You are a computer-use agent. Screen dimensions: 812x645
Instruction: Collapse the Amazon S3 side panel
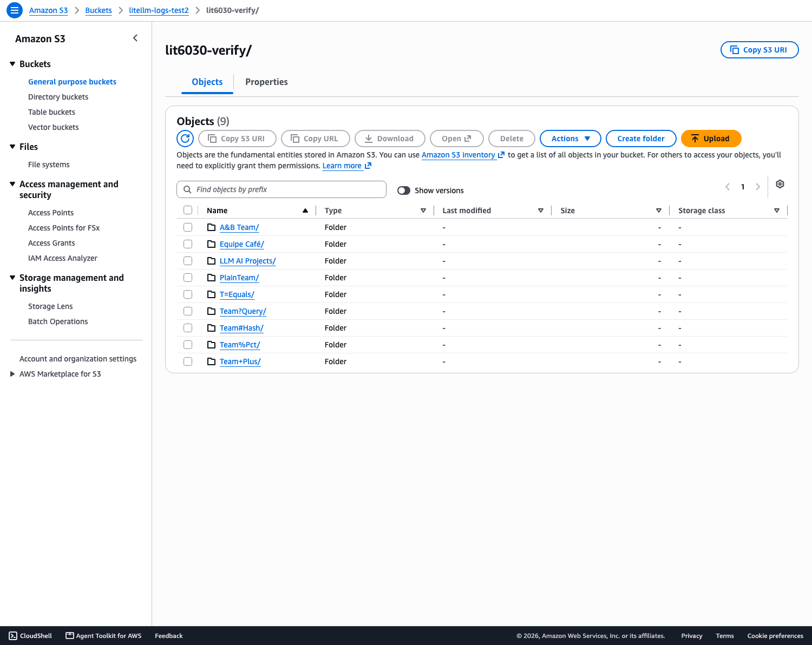point(135,38)
